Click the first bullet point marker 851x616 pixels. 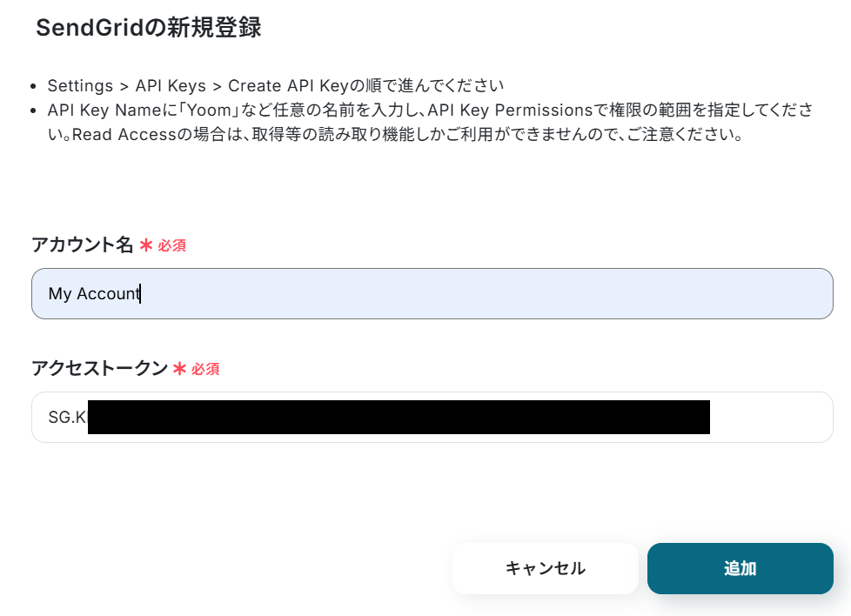[x=33, y=87]
